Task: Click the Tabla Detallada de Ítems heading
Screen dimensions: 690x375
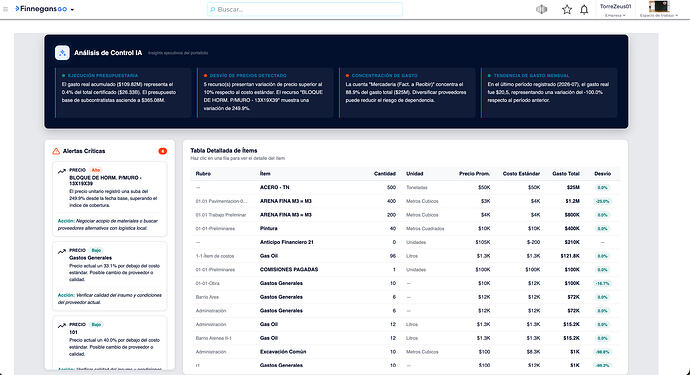Action: click(x=224, y=151)
